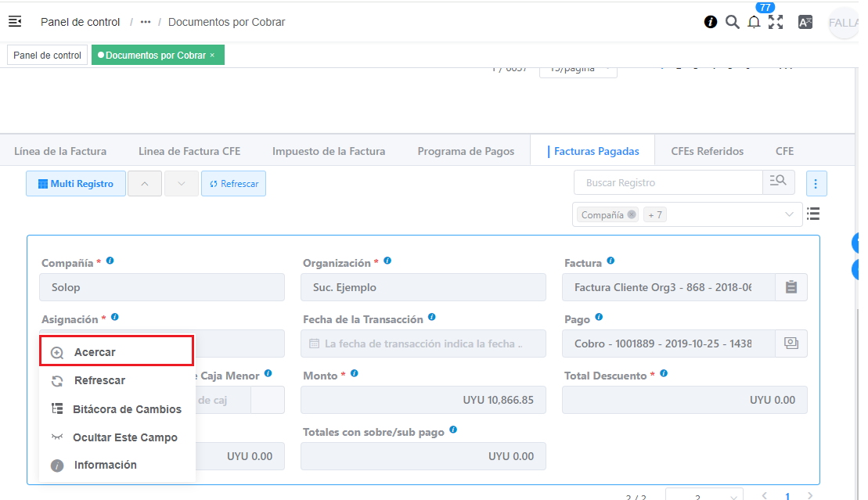Toggle fullscreen icon in header
Image resolution: width=868 pixels, height=500 pixels.
pos(776,22)
